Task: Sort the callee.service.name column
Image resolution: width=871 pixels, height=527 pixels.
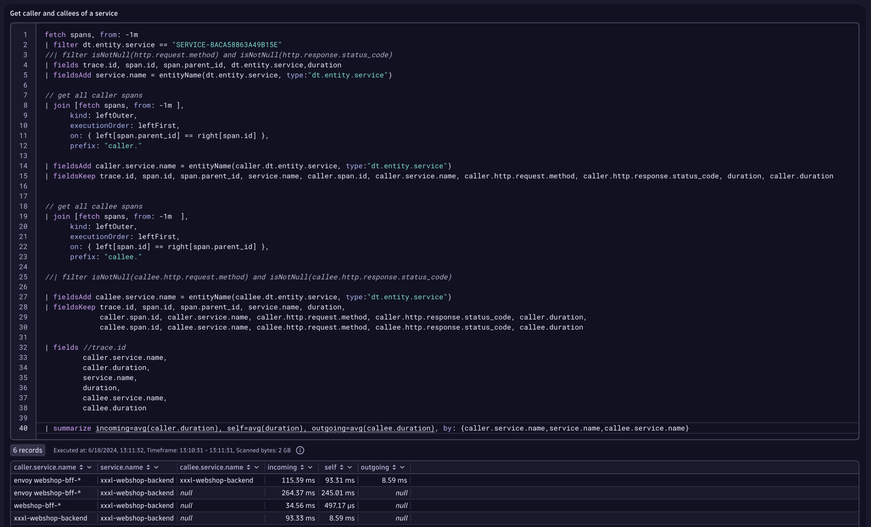Action: pos(248,468)
